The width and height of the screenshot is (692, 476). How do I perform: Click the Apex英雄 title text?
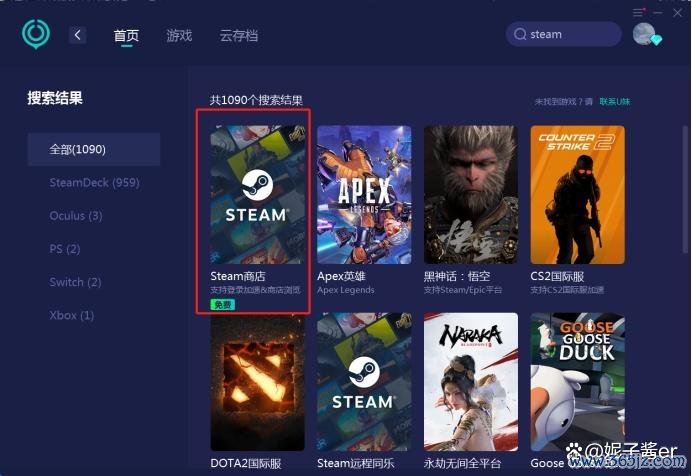341,276
